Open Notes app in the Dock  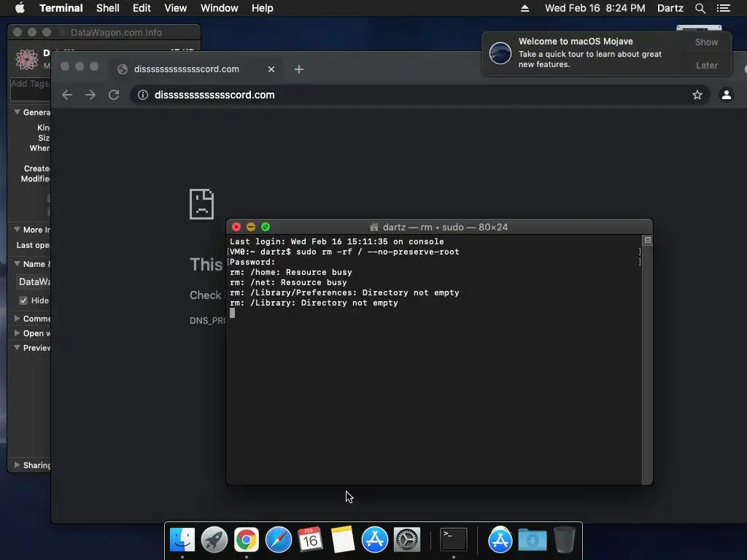click(343, 540)
